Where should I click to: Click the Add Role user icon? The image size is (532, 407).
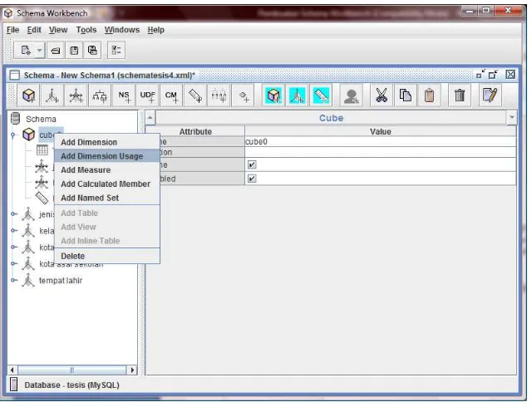(352, 96)
